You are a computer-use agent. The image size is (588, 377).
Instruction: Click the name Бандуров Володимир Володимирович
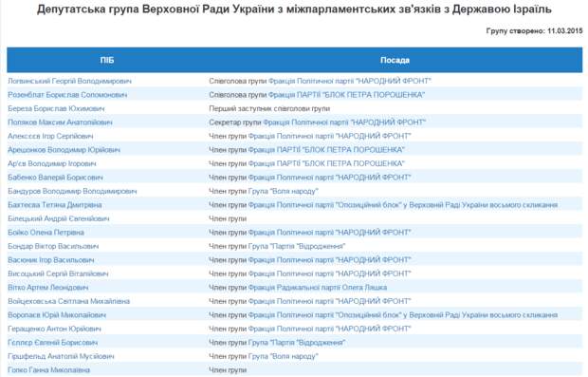coord(72,191)
